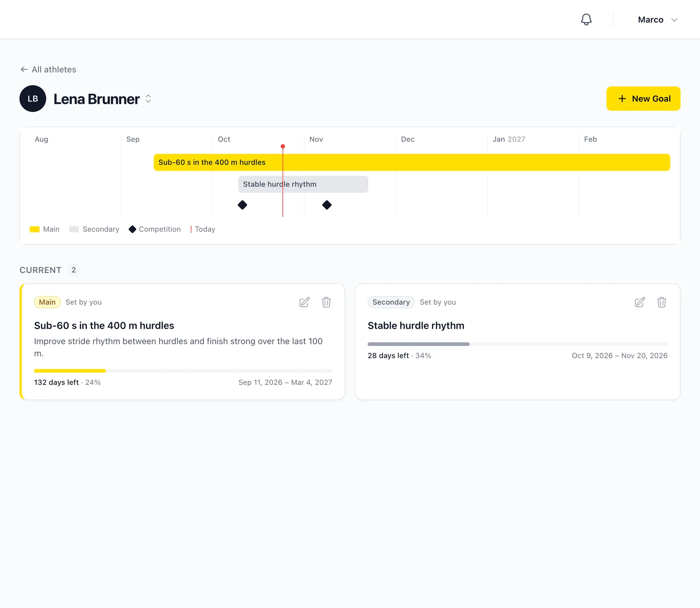Select the gray Stable hurdle rhythm timeline bar
The width and height of the screenshot is (700, 608).
(x=303, y=184)
